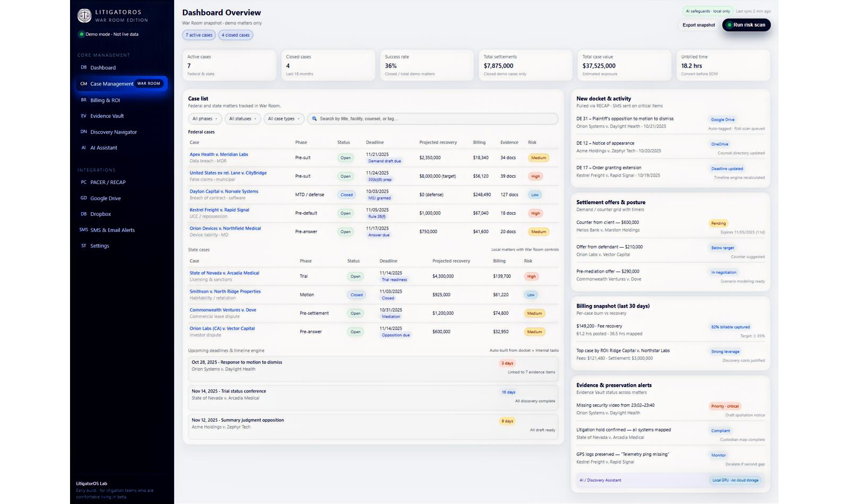Open the Google Drive GD integration icon
The height and width of the screenshot is (504, 849).
coord(83,198)
